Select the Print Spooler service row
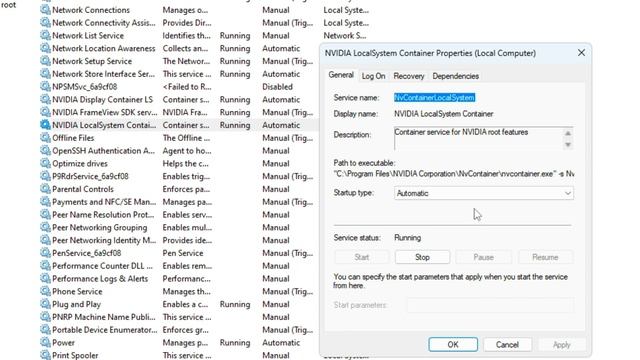 [179, 355]
